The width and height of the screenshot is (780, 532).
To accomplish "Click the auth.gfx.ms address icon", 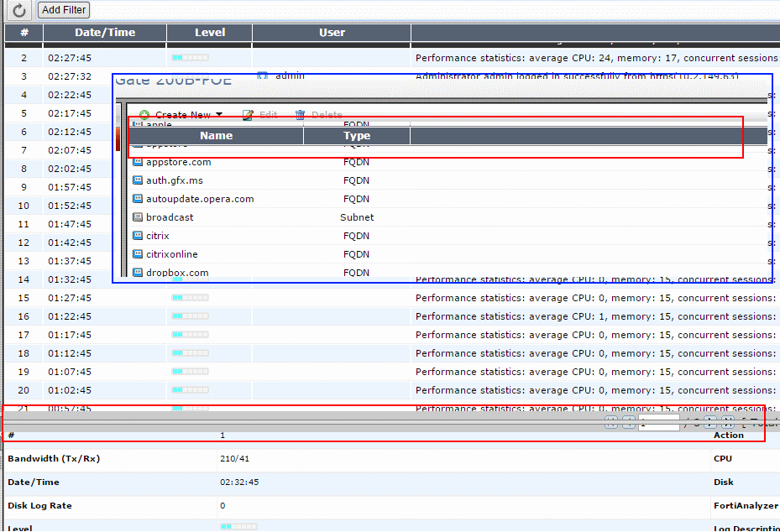I will tap(139, 180).
